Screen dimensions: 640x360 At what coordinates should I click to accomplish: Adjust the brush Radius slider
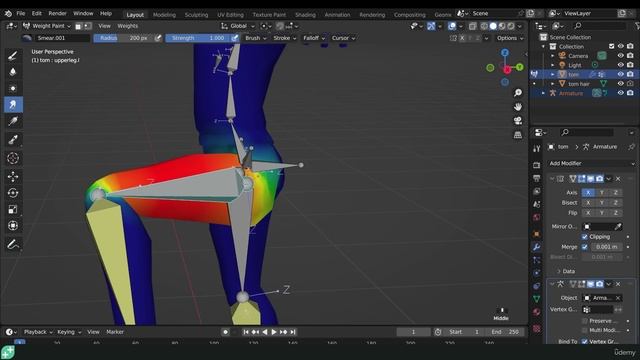(124, 38)
